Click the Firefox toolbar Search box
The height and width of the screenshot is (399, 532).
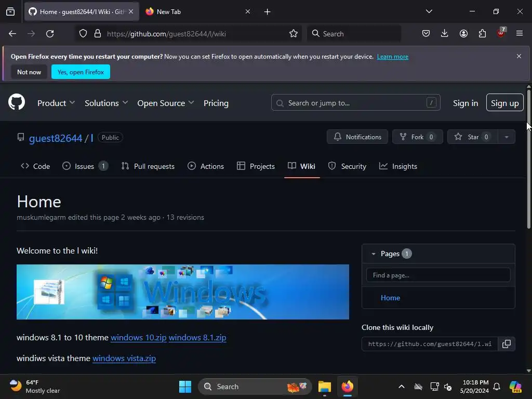coord(354,34)
